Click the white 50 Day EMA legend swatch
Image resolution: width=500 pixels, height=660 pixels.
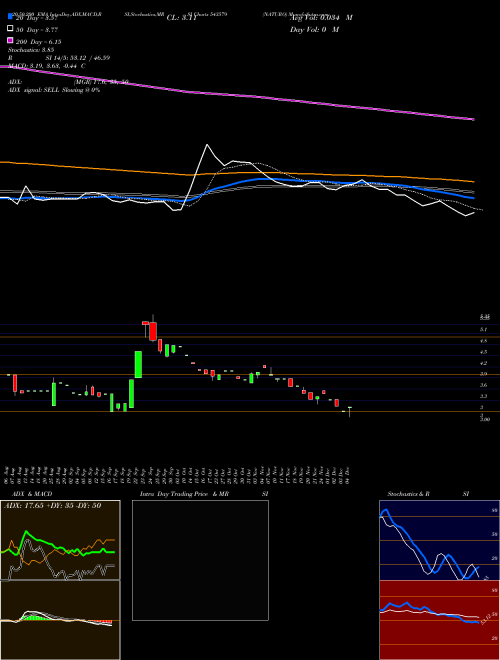click(10, 29)
